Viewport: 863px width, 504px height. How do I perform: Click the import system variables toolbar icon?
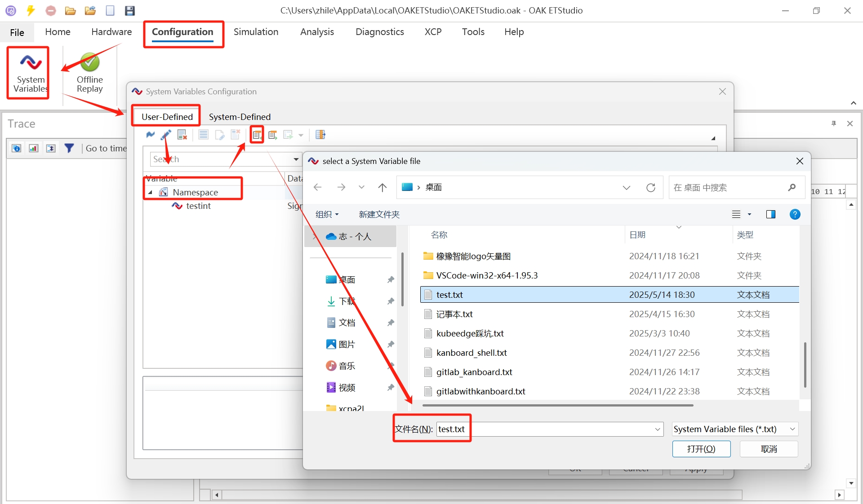tap(257, 135)
